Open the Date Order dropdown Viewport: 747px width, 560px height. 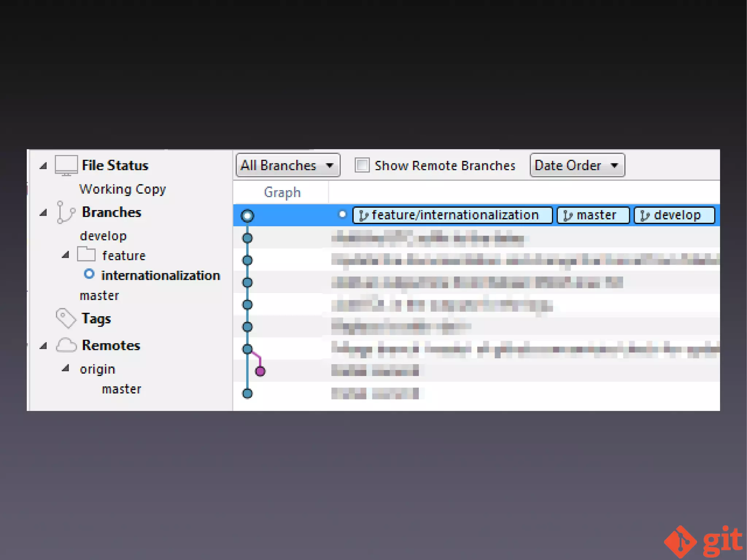(577, 165)
